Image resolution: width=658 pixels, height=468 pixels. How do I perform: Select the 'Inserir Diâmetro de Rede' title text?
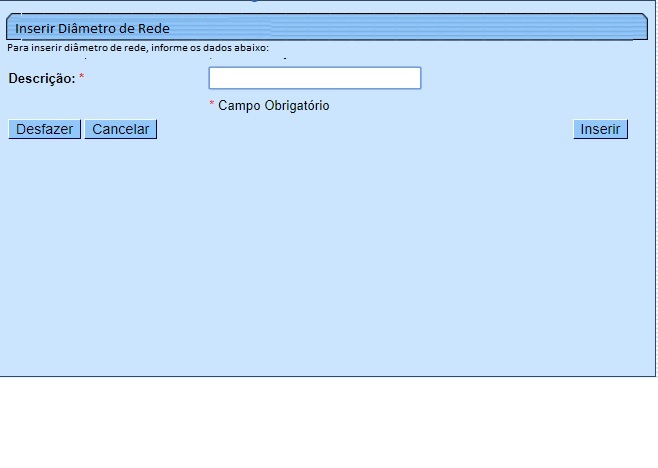[x=92, y=29]
